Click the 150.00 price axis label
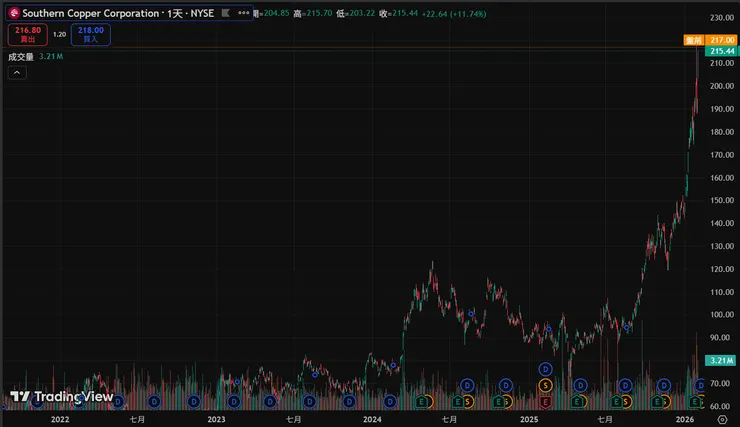Viewport: 740px width, 427px height. point(722,200)
